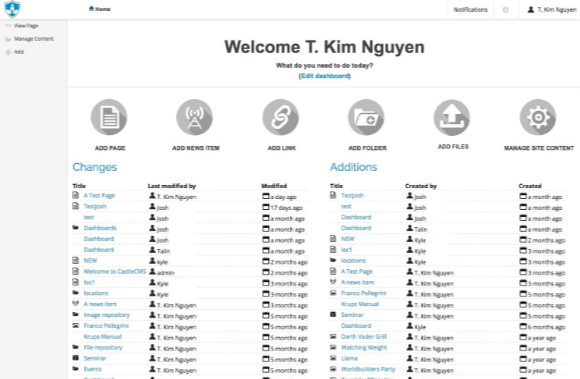Viewport: 580px width, 379px height.
Task: Open the Watching Weight link
Action: [364, 348]
